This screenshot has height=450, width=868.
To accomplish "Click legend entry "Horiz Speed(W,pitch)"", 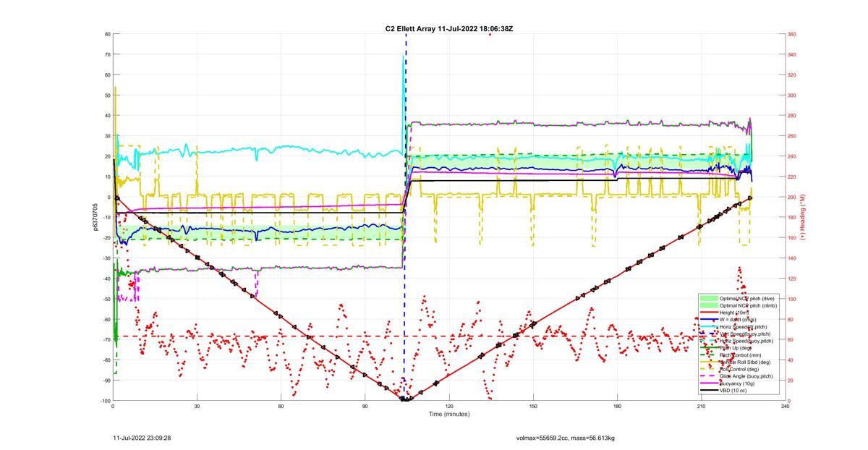I will [x=743, y=326].
